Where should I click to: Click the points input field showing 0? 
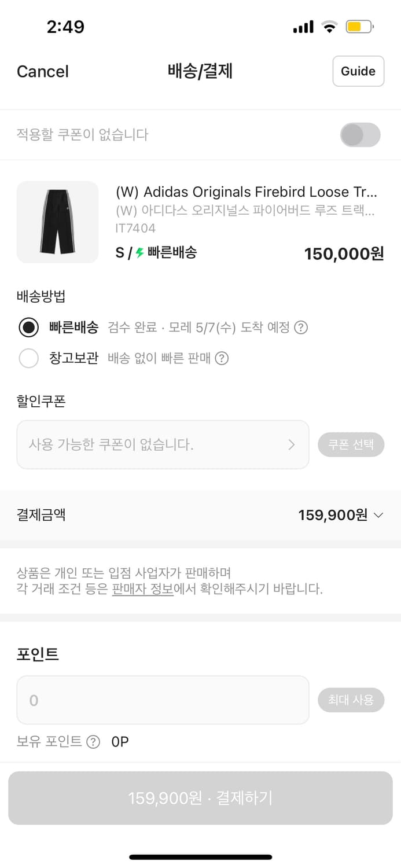click(x=163, y=700)
